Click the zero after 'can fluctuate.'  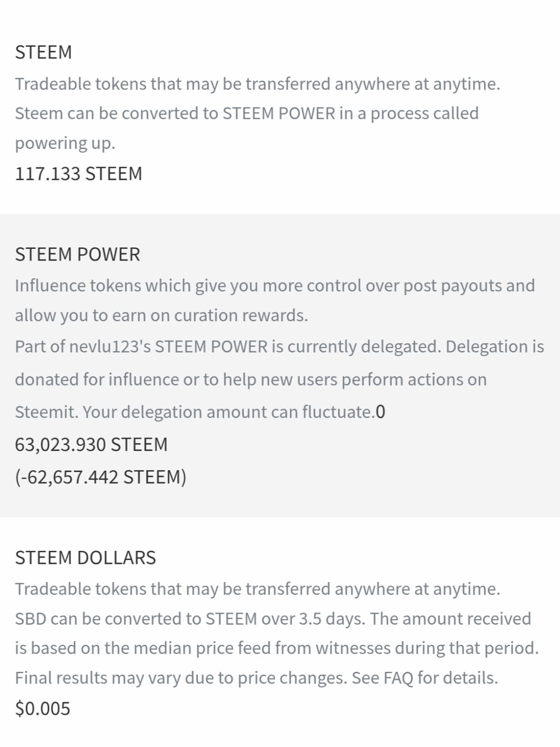pyautogui.click(x=380, y=412)
